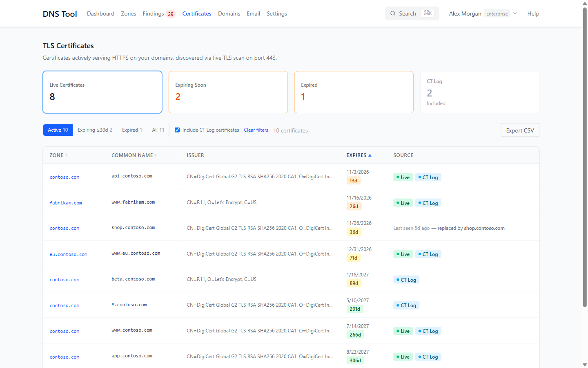Click the EXPIRES ascending sort arrow
The image size is (588, 368).
coord(370,155)
